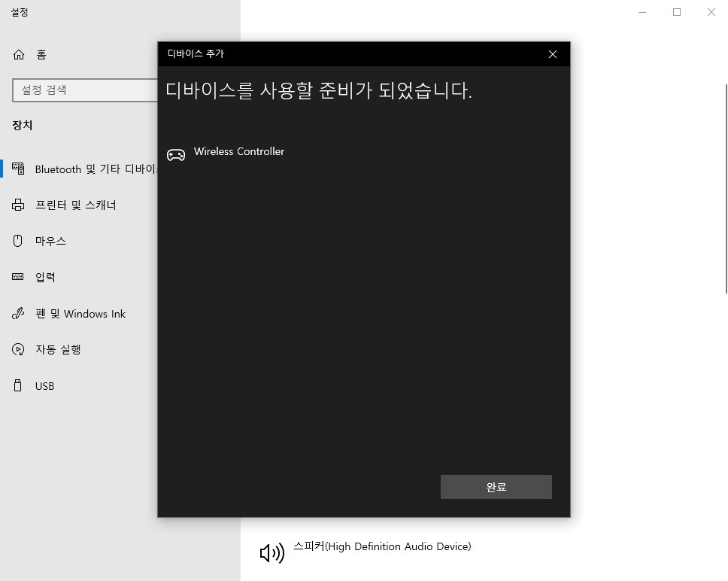
Task: Open Bluetooth 및 기타 디바이스 section
Action: (96, 169)
